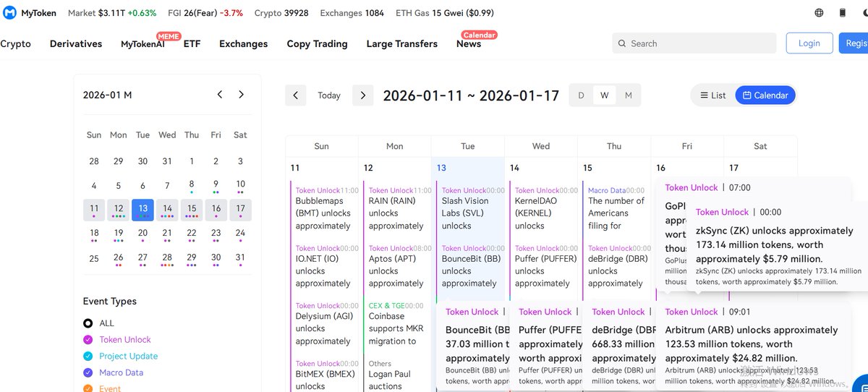Open the ETF menu item
The image size is (868, 392).
192,44
